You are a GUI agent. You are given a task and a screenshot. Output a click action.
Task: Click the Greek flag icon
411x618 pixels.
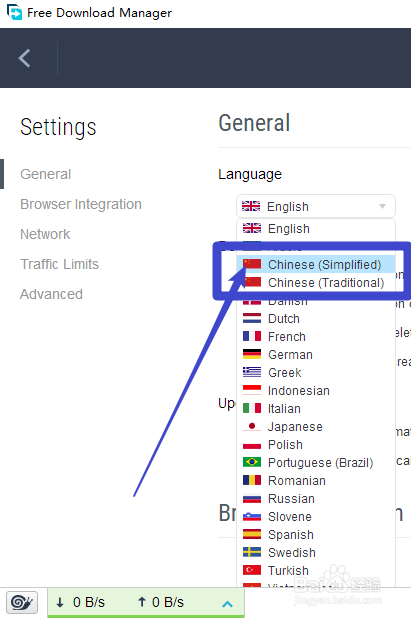[252, 372]
